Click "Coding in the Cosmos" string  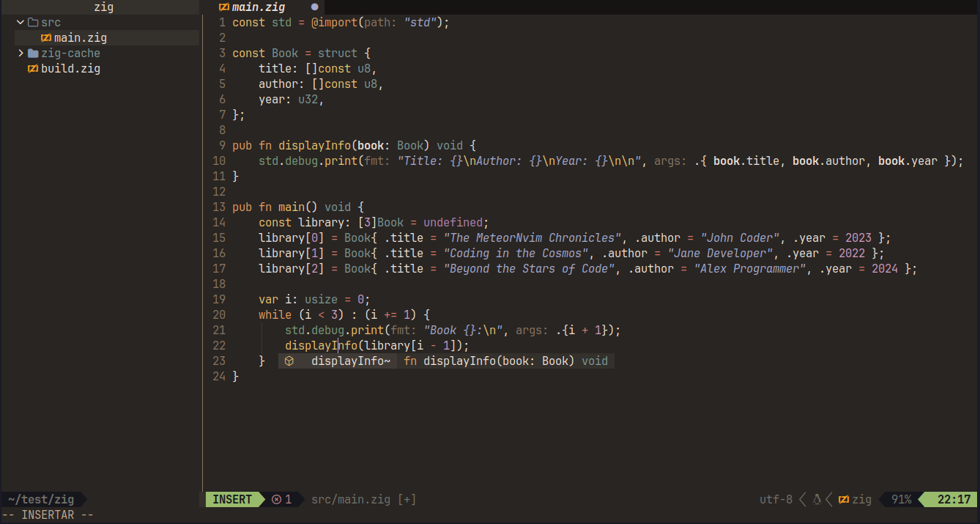coord(516,254)
